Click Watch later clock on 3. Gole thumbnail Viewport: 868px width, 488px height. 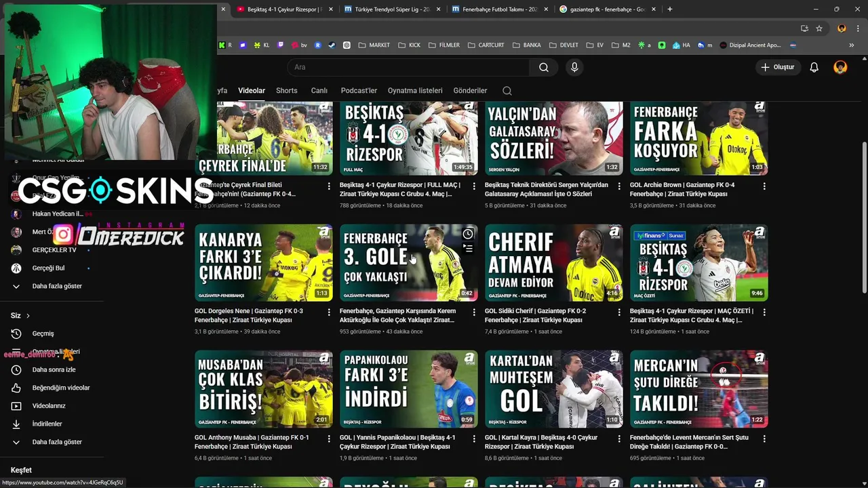(x=468, y=234)
